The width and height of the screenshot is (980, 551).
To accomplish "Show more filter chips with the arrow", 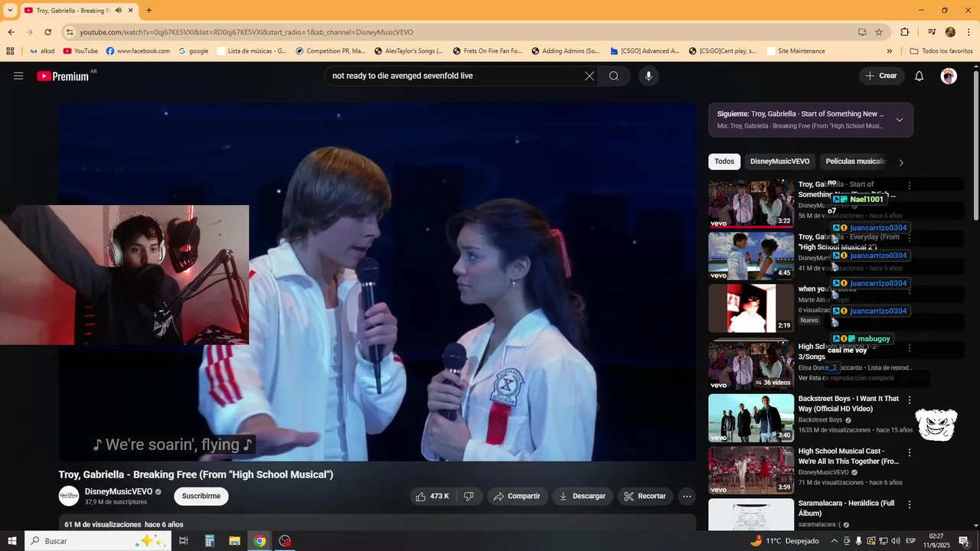I will (x=901, y=162).
